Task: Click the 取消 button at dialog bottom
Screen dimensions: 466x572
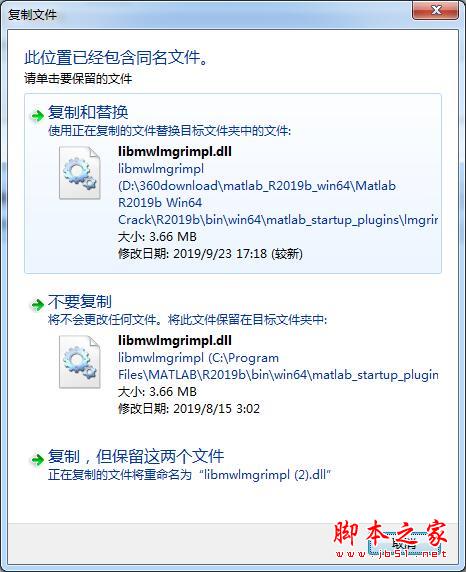Action: (404, 544)
